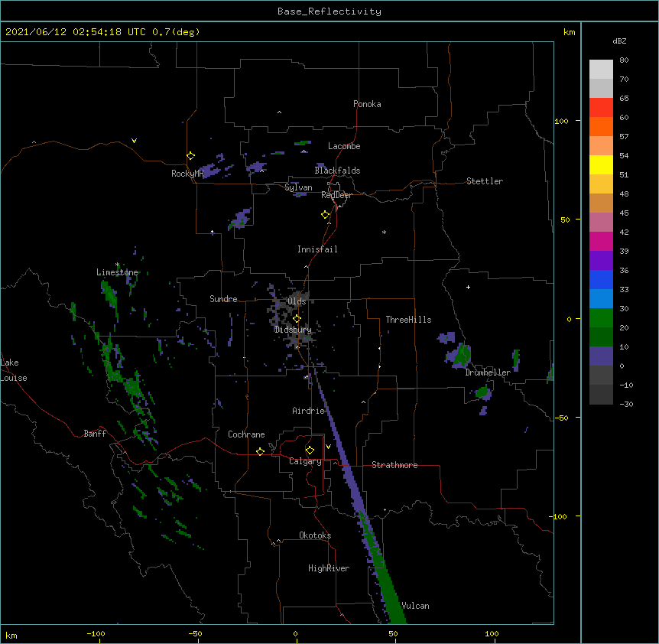
Task: Click the Strathmore label
Action: click(x=394, y=465)
